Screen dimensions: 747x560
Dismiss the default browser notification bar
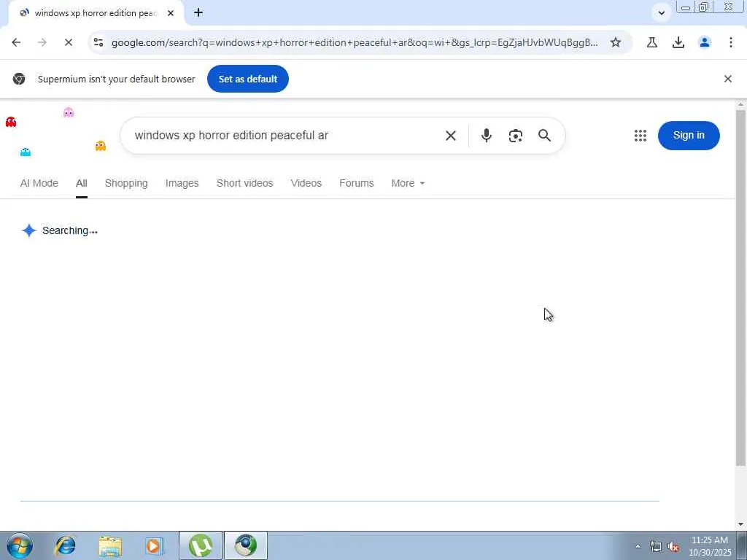pos(728,79)
